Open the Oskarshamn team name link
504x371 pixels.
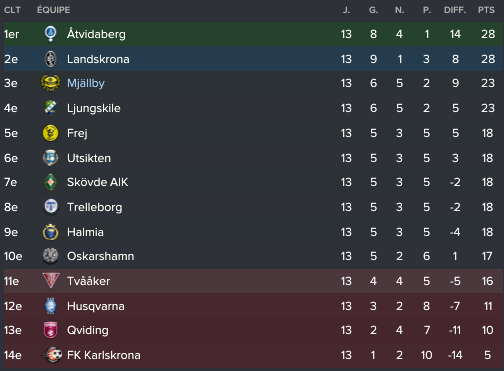click(x=101, y=256)
